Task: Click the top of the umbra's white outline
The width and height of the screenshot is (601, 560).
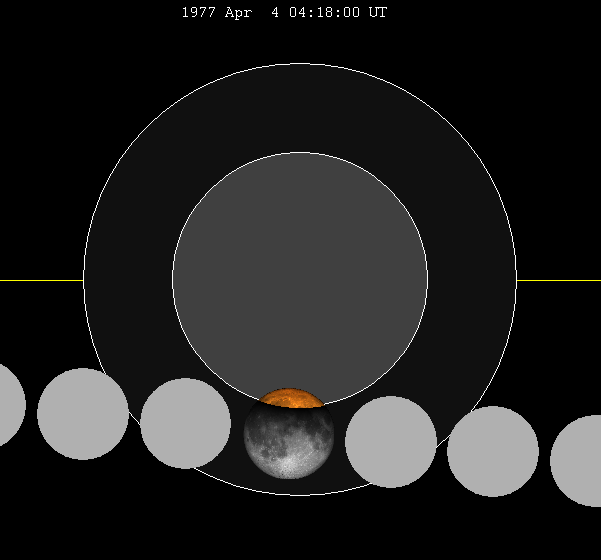Action: click(x=300, y=152)
